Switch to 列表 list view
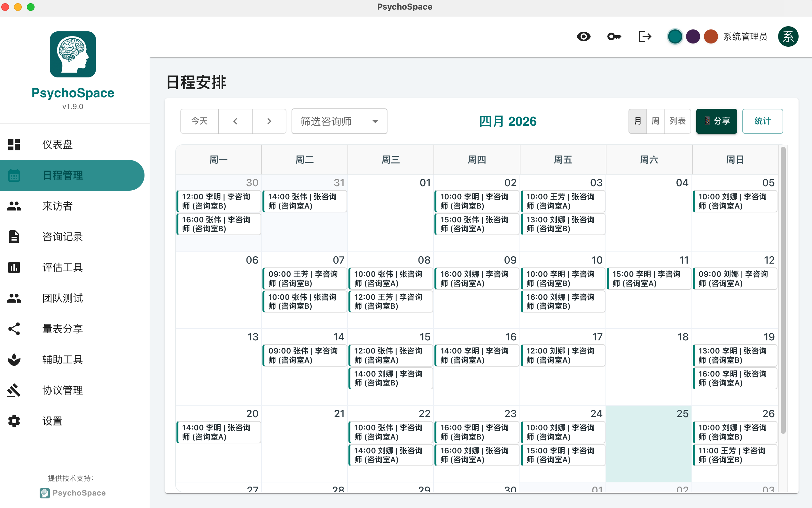The image size is (812, 508). tap(677, 121)
